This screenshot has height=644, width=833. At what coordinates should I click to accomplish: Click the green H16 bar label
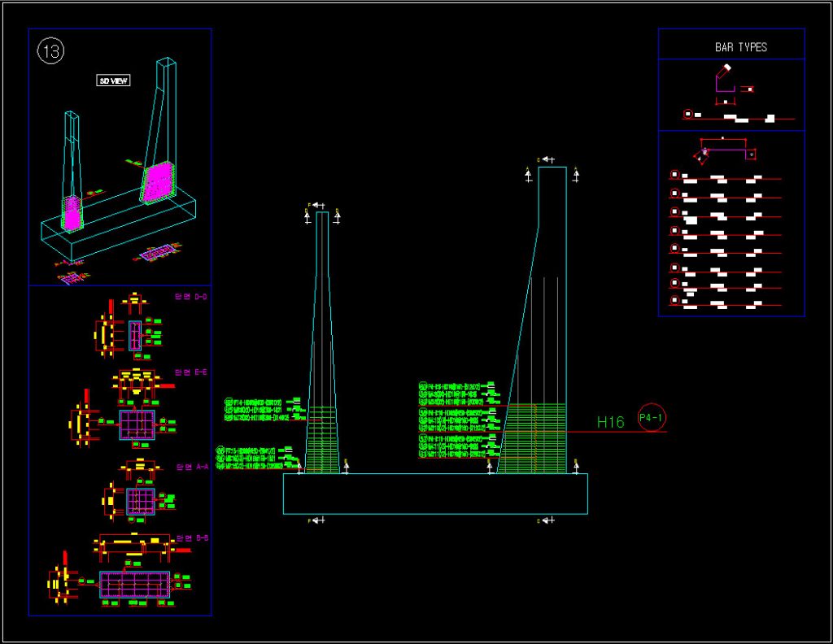pos(610,422)
